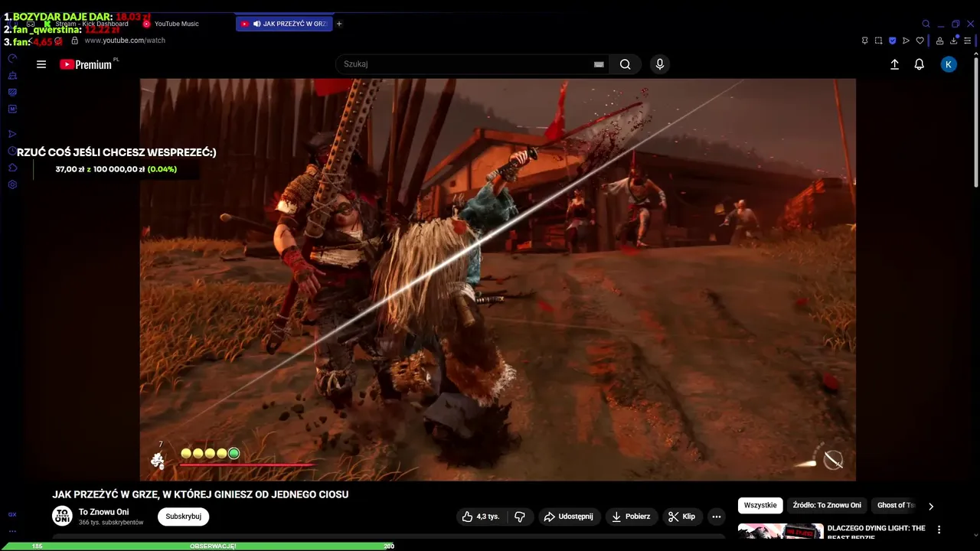
Task: Open the browser profile icon
Action: (x=939, y=41)
